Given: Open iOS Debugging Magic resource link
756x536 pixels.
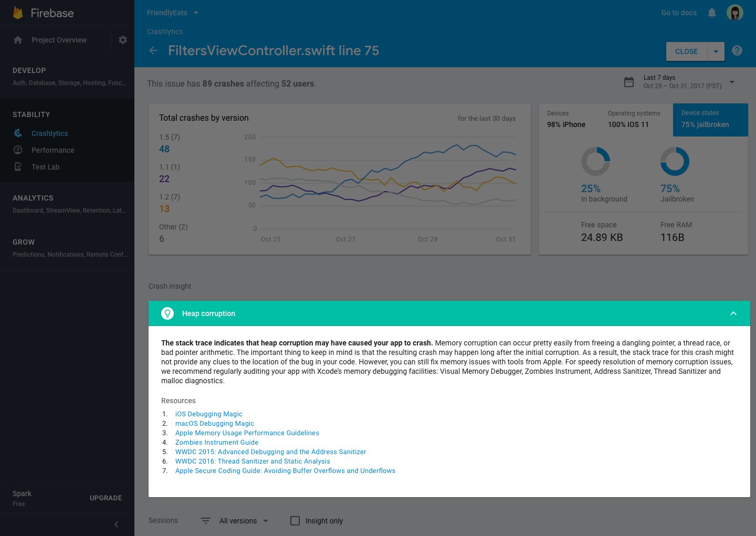Looking at the screenshot, I should click(209, 414).
